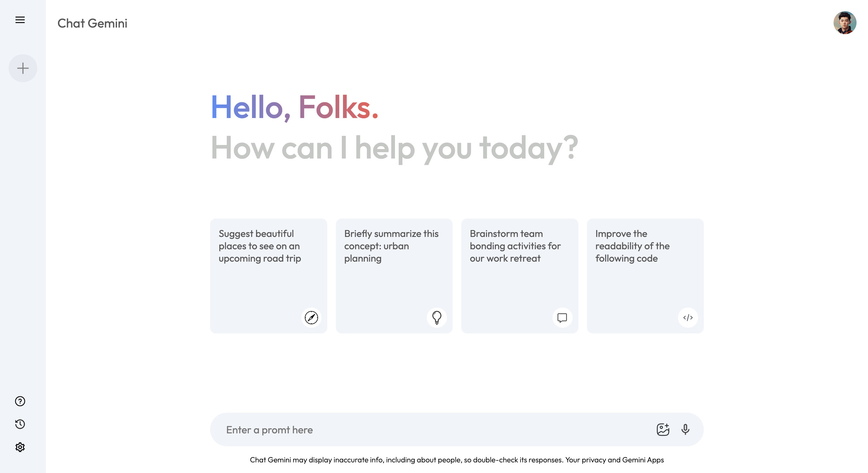The width and height of the screenshot is (868, 473).
Task: Open activity history clock icon
Action: (20, 424)
